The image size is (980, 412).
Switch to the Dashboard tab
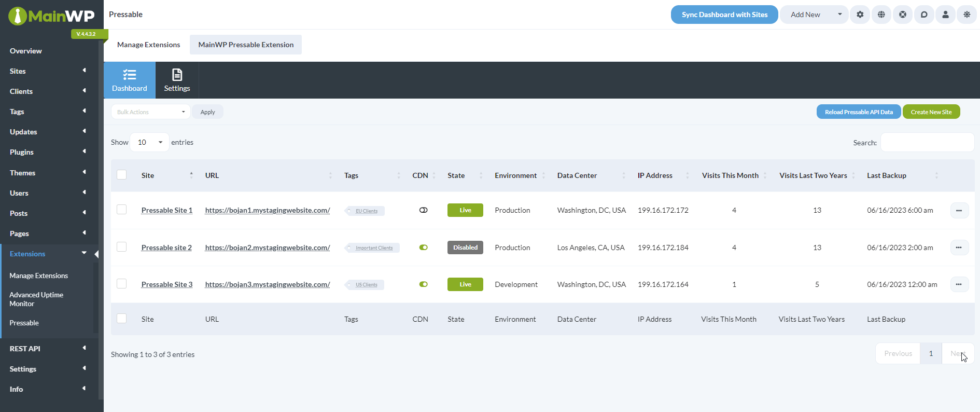[130, 80]
